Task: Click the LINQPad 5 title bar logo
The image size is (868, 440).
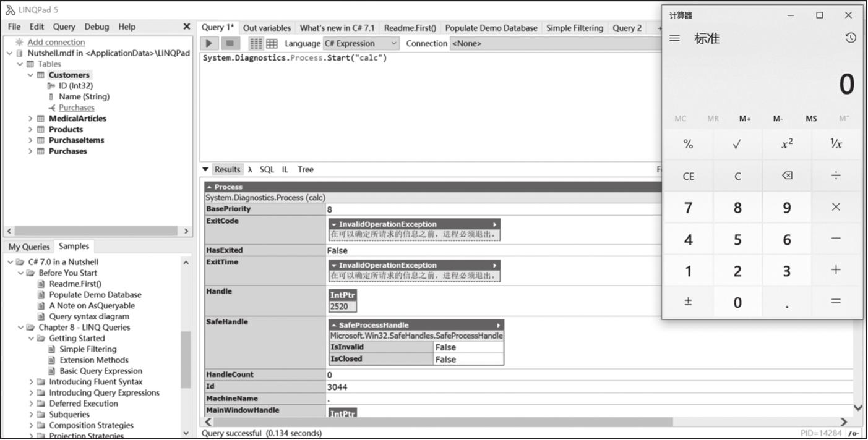Action: click(9, 10)
